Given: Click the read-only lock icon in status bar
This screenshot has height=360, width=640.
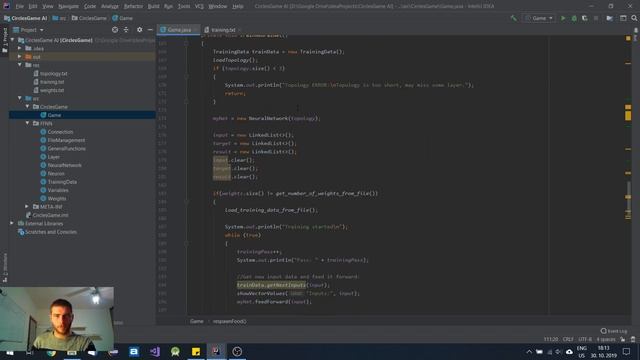Looking at the screenshot, I should point(623,339).
